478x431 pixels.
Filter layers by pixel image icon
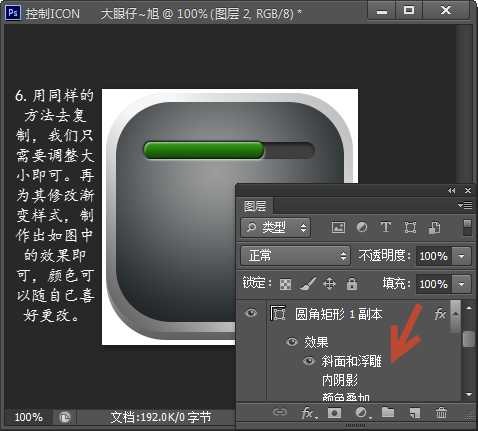(338, 228)
